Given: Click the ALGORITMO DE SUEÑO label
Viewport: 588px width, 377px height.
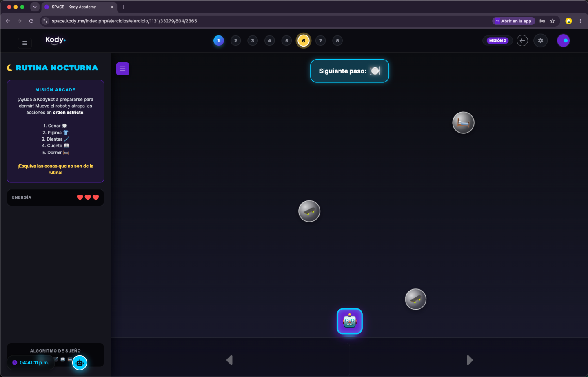Looking at the screenshot, I should pos(55,351).
